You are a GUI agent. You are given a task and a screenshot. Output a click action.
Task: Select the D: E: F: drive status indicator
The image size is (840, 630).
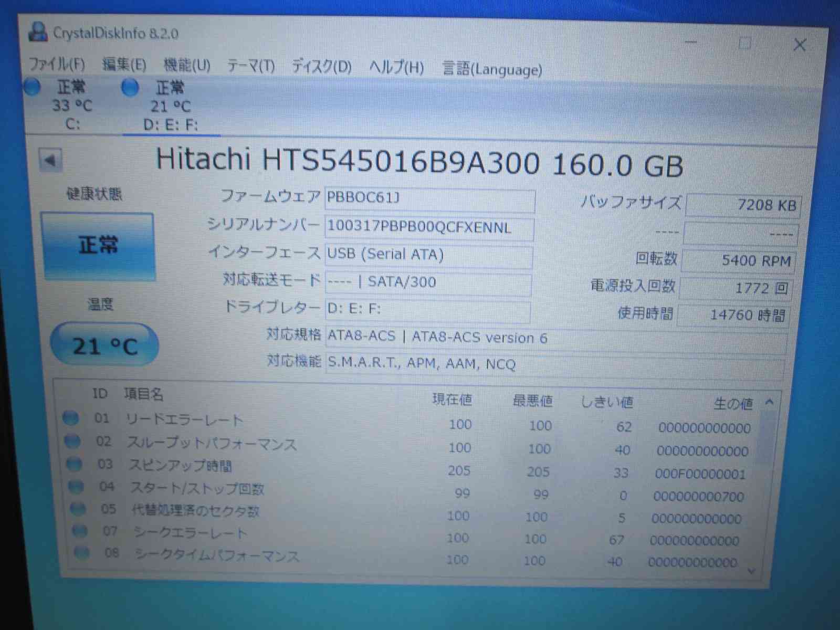click(x=130, y=88)
